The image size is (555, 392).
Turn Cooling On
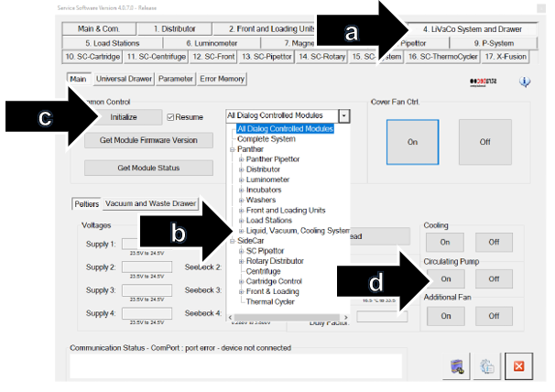coord(445,243)
